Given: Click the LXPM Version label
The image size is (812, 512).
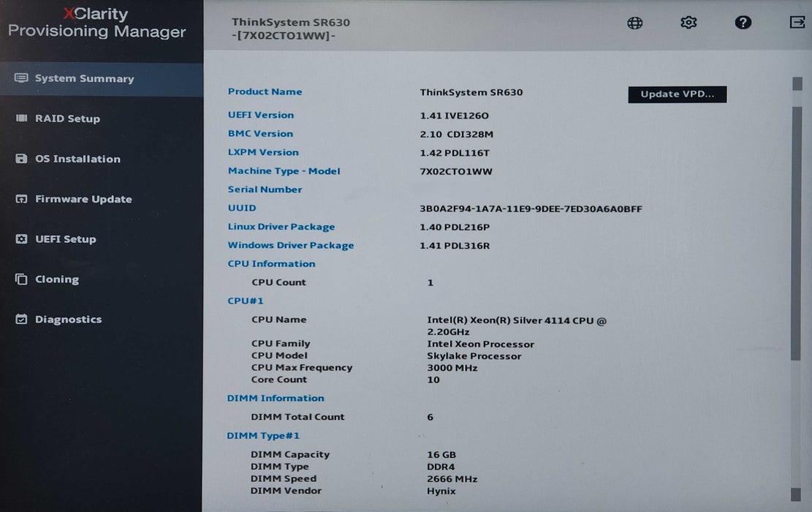Looking at the screenshot, I should [x=263, y=152].
